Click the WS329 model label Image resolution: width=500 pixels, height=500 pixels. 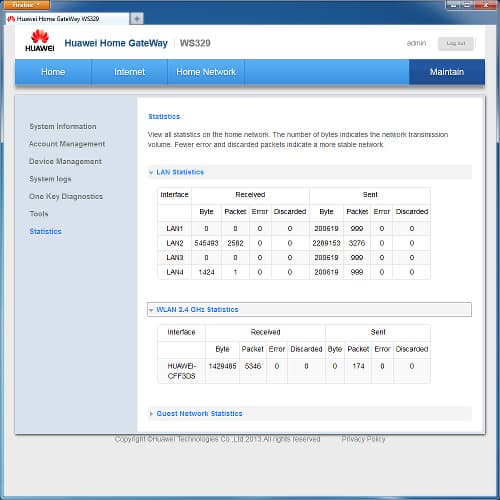[x=195, y=43]
